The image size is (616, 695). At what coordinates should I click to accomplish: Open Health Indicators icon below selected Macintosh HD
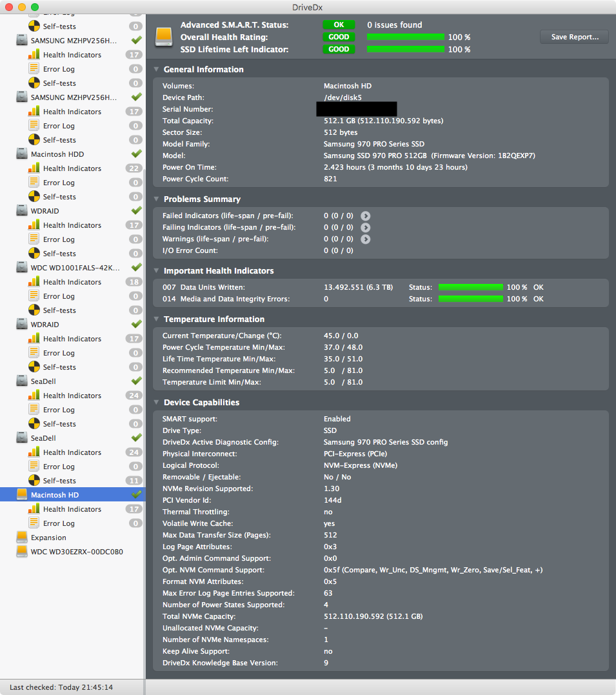pyautogui.click(x=34, y=509)
